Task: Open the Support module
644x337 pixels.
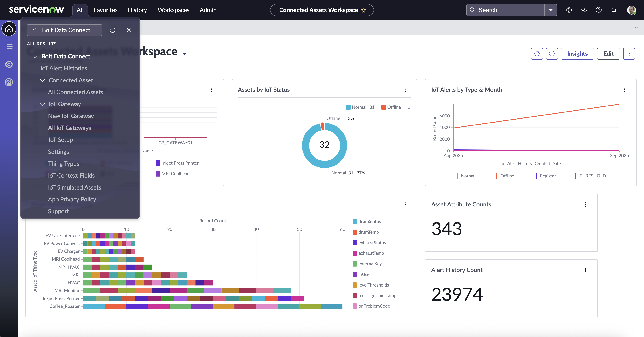Action: 58,211
